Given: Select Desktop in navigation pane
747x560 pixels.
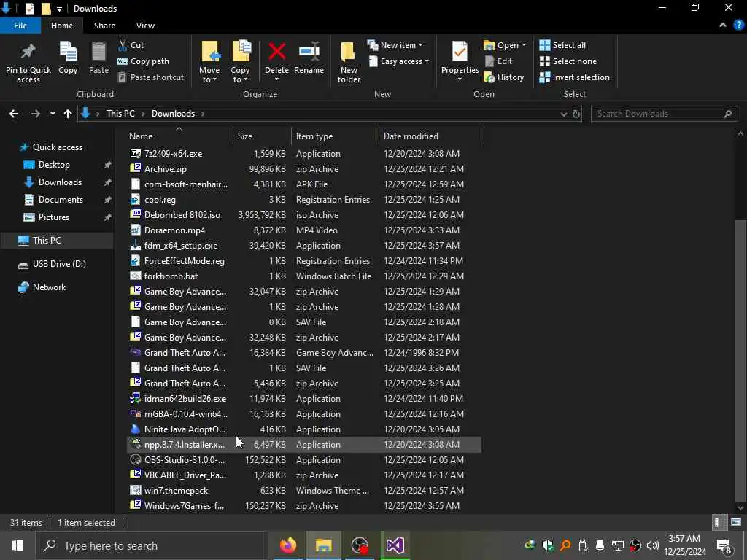Looking at the screenshot, I should coord(54,165).
